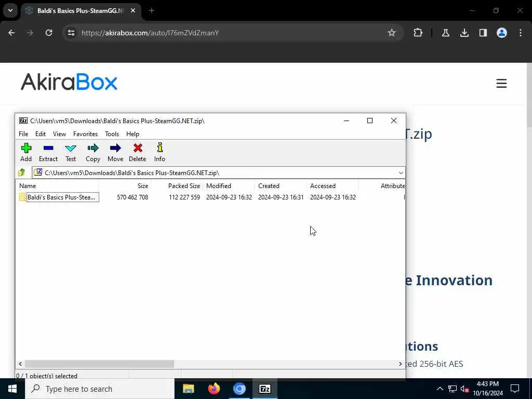Image resolution: width=532 pixels, height=399 pixels.
Task: Open the AkiraBox hamburger menu
Action: pyautogui.click(x=501, y=84)
